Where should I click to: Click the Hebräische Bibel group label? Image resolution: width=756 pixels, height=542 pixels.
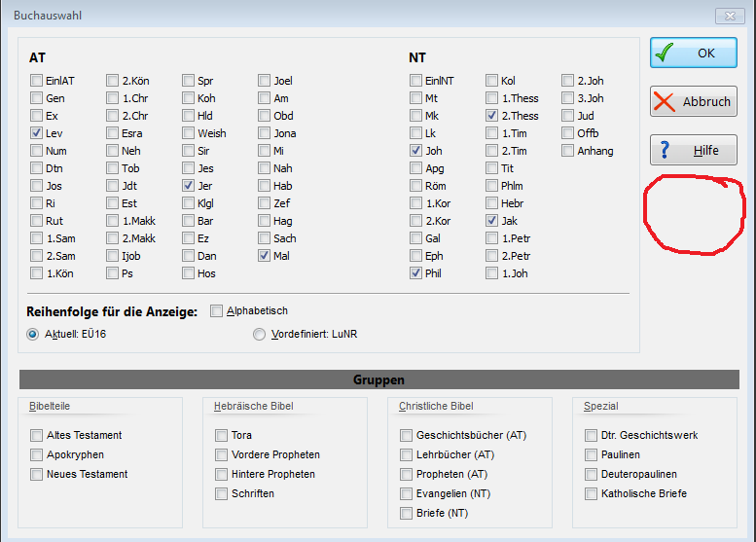click(253, 406)
